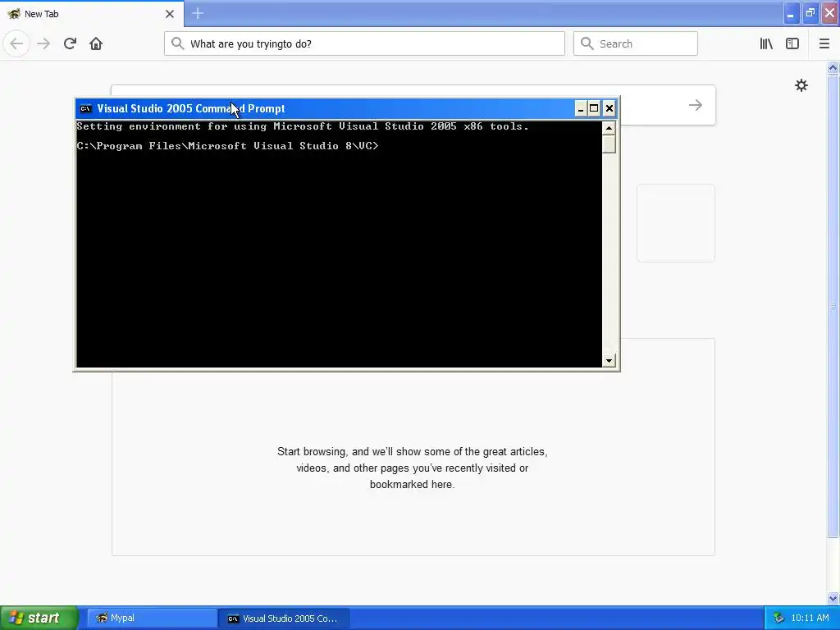Close the Mypal browser window
840x630 pixels.
829,13
